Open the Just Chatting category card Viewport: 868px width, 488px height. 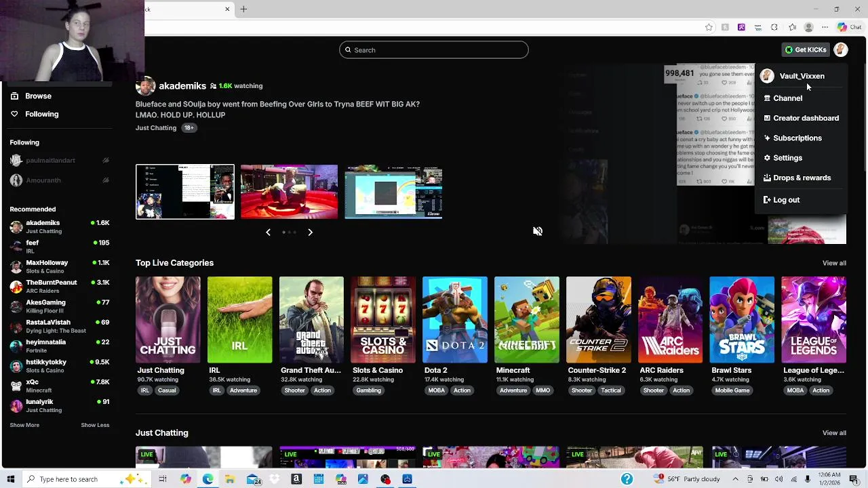pos(168,320)
